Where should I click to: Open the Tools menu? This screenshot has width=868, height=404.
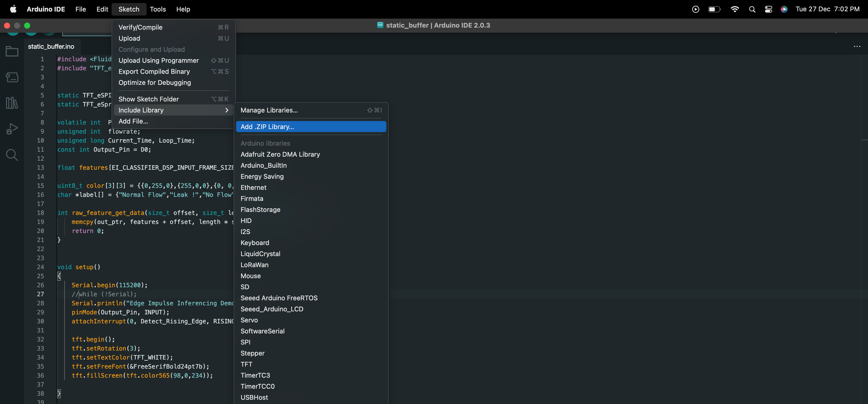pyautogui.click(x=158, y=9)
